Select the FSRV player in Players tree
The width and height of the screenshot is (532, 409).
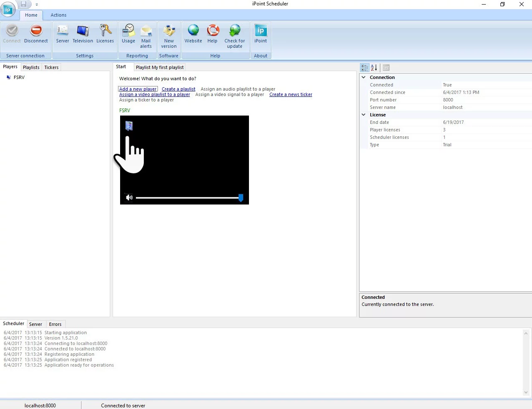[19, 77]
